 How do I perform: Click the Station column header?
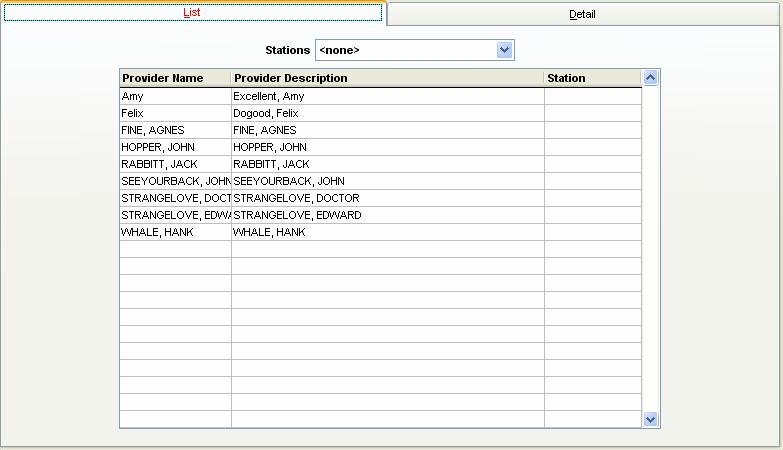(x=593, y=78)
